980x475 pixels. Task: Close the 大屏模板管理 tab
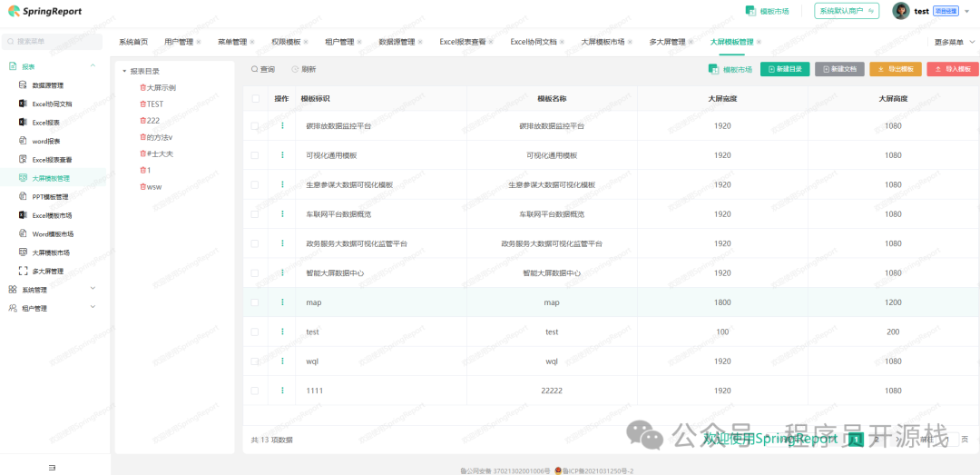pos(759,43)
